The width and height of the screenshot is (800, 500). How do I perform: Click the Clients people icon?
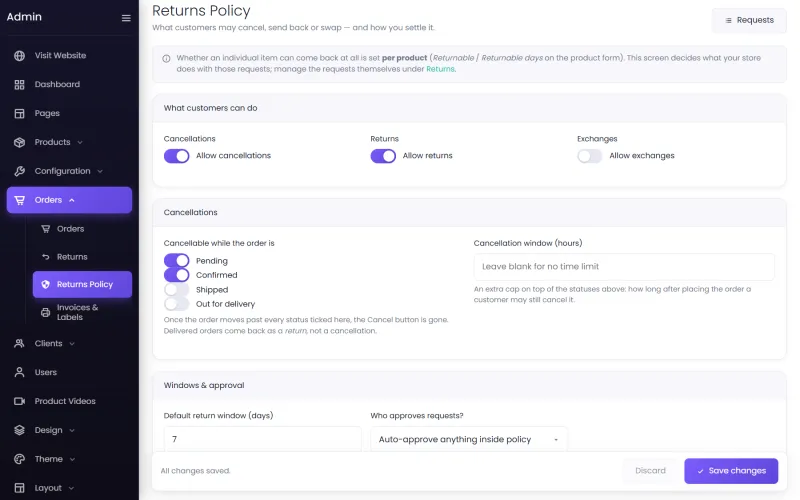pos(19,343)
